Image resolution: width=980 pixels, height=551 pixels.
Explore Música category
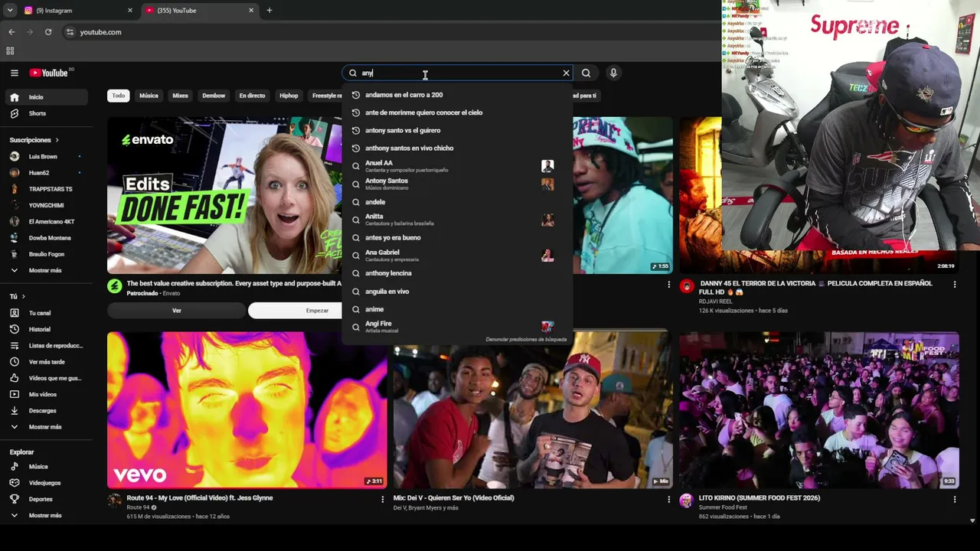pyautogui.click(x=47, y=467)
